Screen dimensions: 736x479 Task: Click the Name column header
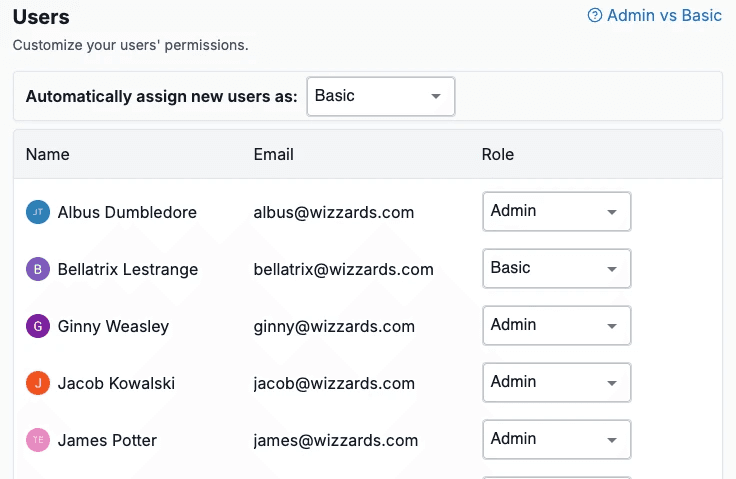pos(48,154)
